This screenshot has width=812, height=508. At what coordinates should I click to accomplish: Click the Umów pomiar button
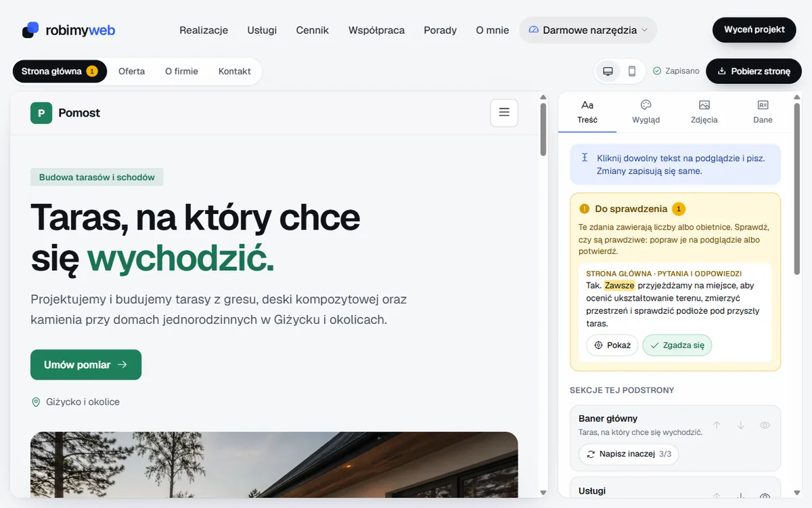tap(86, 364)
